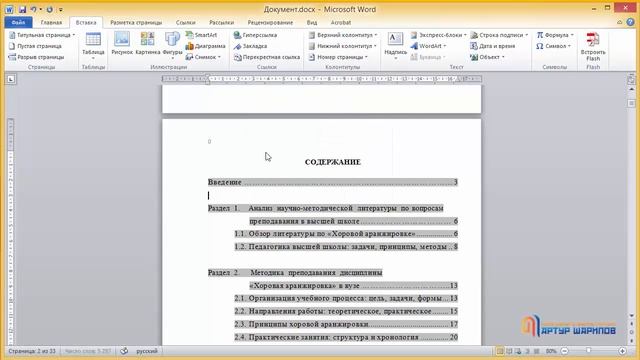This screenshot has height=360, width=640.
Task: Click the zoom slider handle
Action: 589,351
